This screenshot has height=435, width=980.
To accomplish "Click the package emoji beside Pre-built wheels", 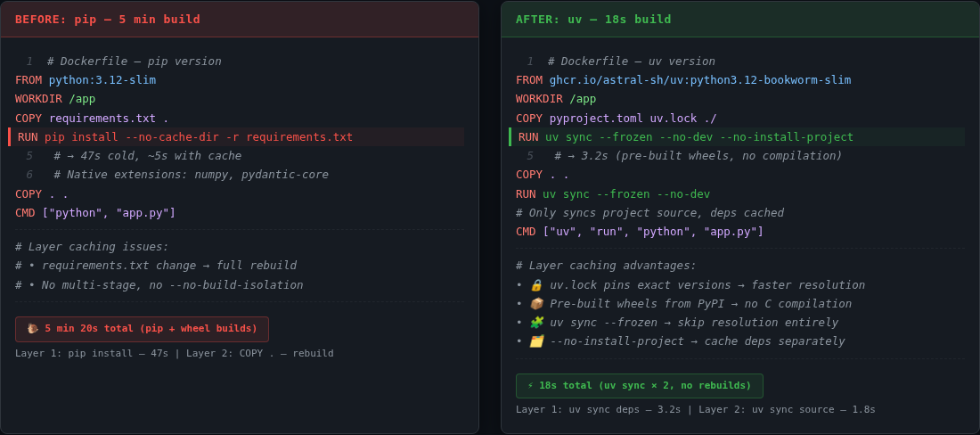I will pos(536,304).
